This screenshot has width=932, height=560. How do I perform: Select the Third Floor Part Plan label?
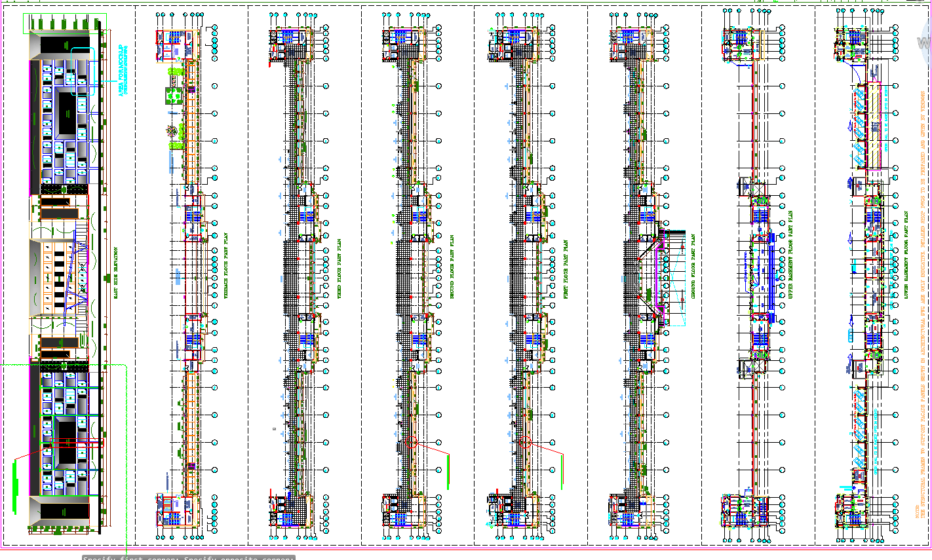tap(339, 269)
